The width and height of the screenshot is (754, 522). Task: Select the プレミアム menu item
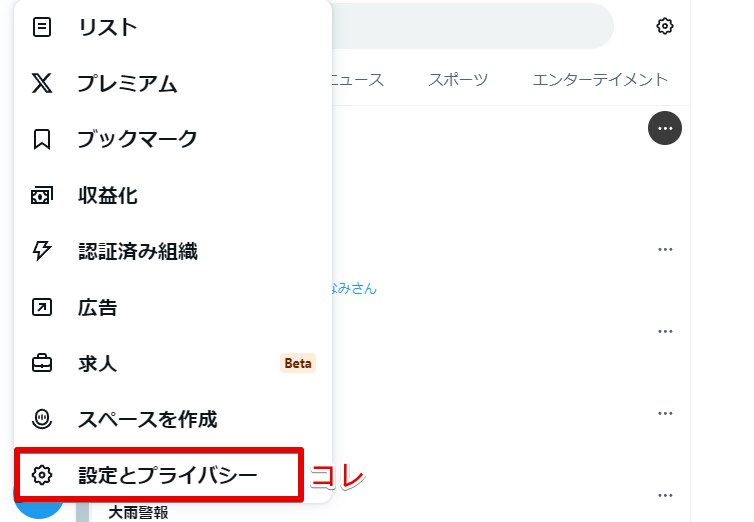(x=127, y=84)
